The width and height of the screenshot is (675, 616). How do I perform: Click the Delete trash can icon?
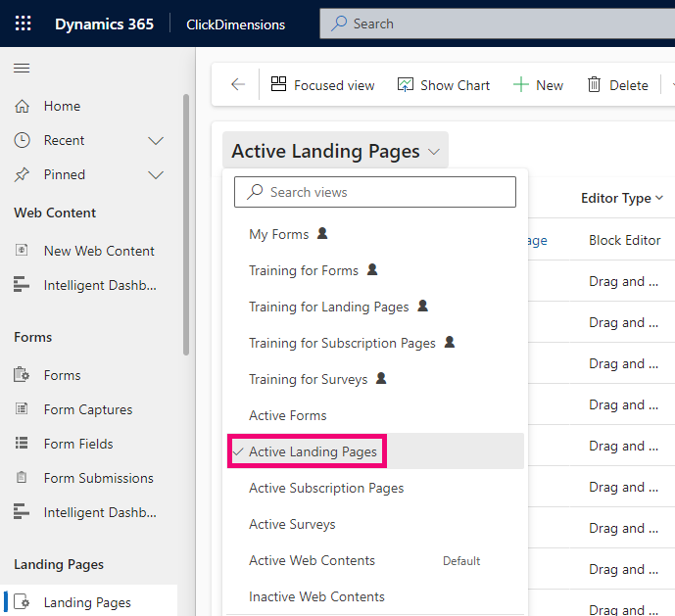click(x=594, y=84)
